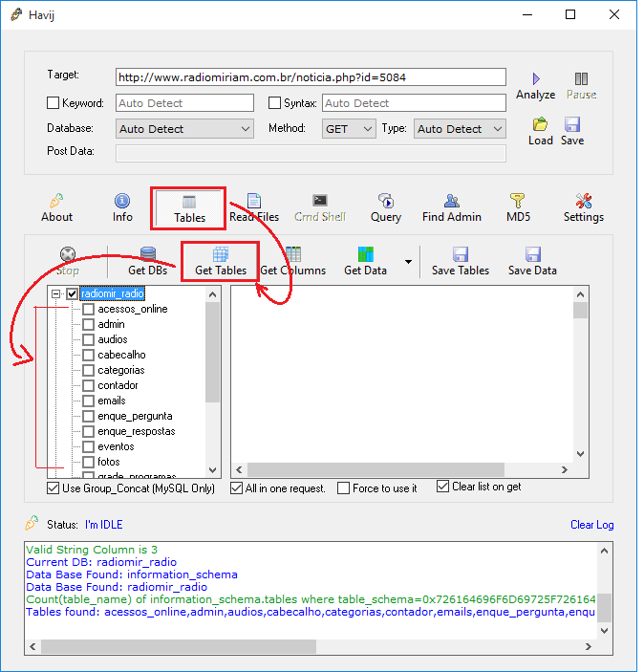The image size is (644, 672).
Task: Enable Force to use it checkbox
Action: 343,488
